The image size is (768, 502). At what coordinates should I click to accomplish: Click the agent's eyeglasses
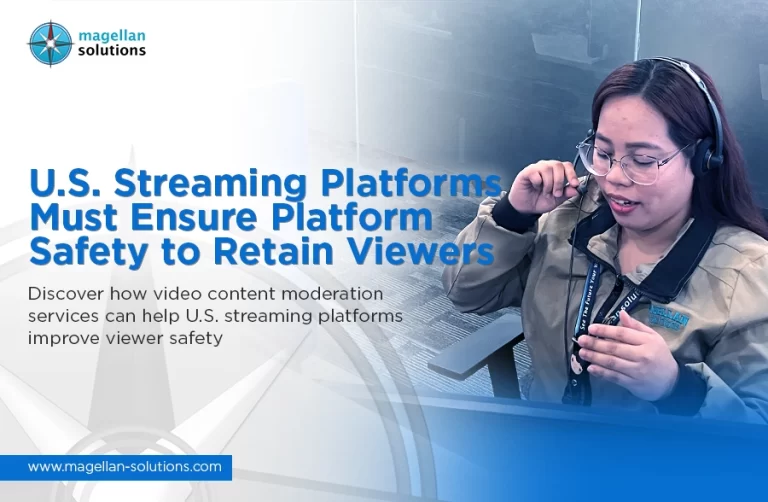click(630, 160)
